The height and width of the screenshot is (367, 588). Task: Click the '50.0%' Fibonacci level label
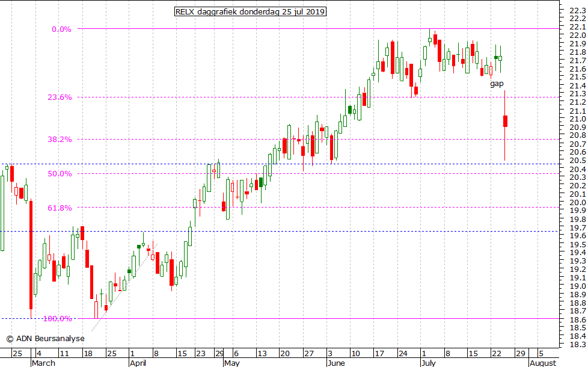pyautogui.click(x=60, y=174)
